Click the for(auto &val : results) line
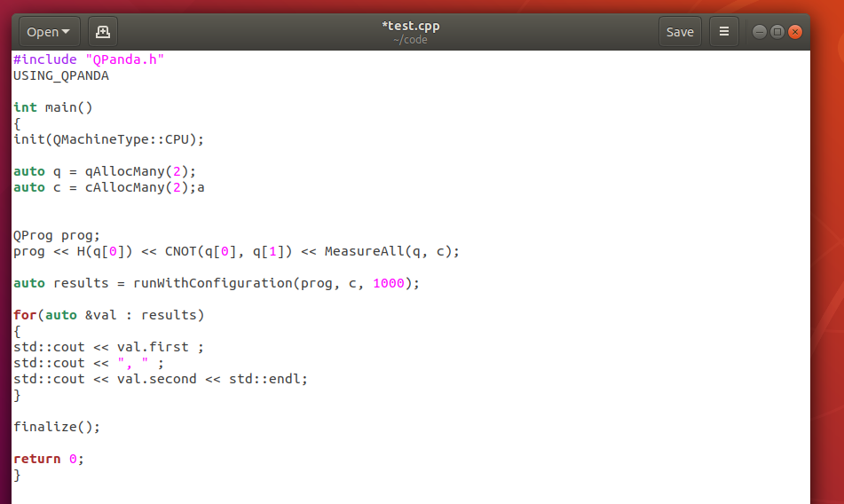The height and width of the screenshot is (504, 844). (109, 315)
